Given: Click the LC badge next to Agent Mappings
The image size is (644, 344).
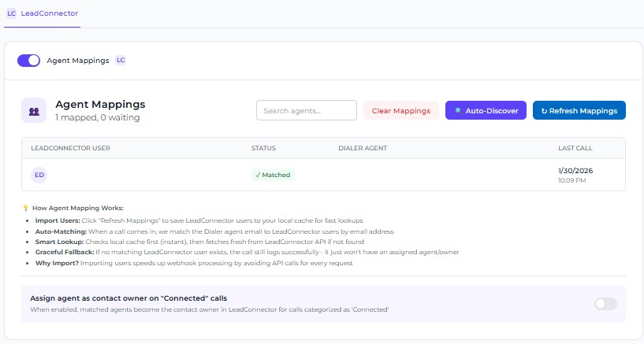Looking at the screenshot, I should (121, 61).
